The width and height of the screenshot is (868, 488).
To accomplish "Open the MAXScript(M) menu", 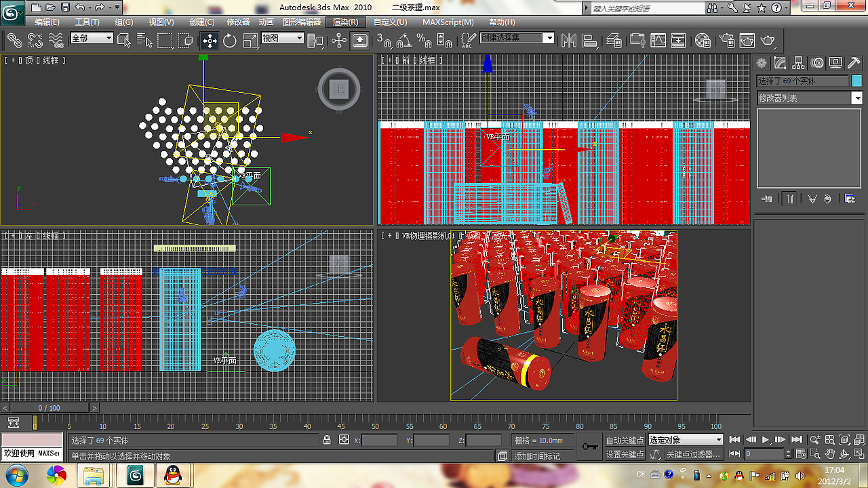I will point(449,22).
